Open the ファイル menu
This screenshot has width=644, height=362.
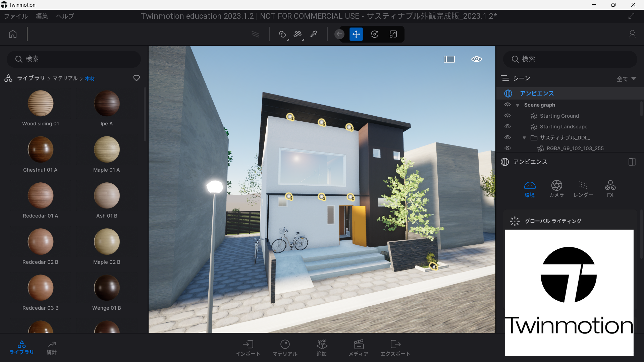16,16
